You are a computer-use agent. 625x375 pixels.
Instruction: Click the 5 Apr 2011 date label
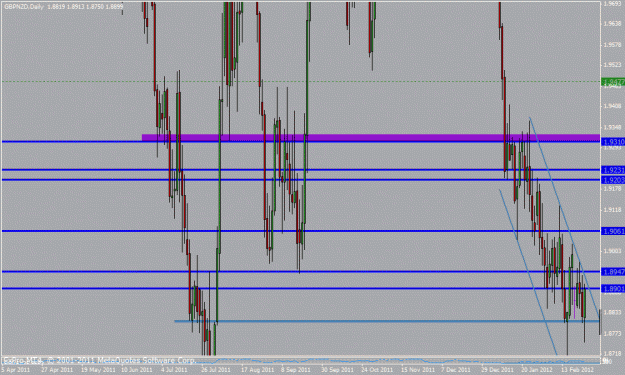click(x=16, y=370)
